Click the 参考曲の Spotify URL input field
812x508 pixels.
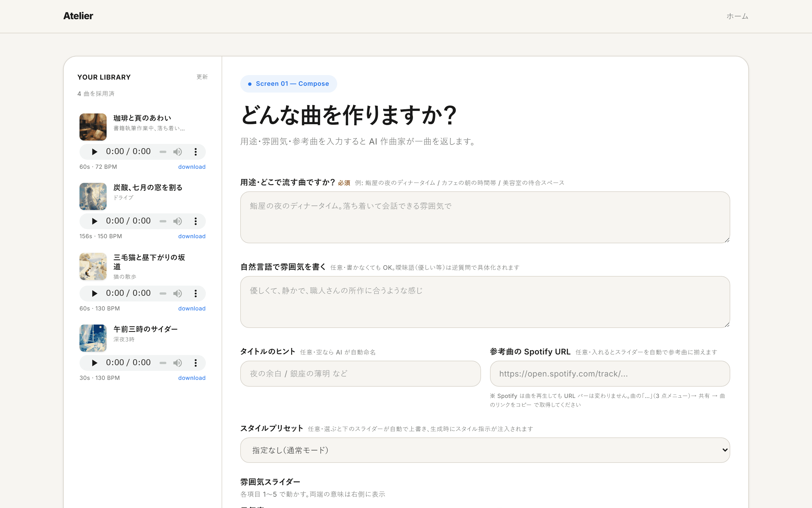tap(610, 374)
